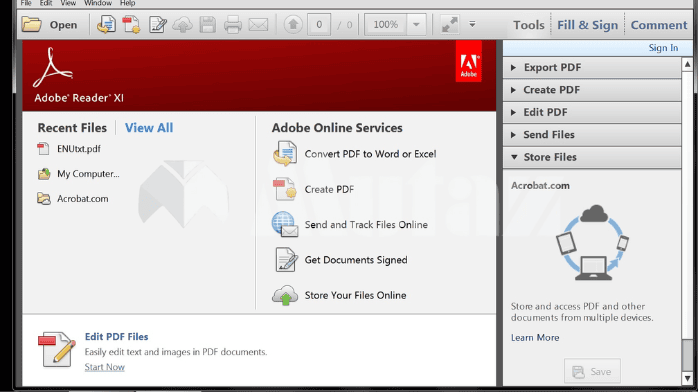Click the Edit PDF Files heading link
The image size is (698, 392).
117,337
